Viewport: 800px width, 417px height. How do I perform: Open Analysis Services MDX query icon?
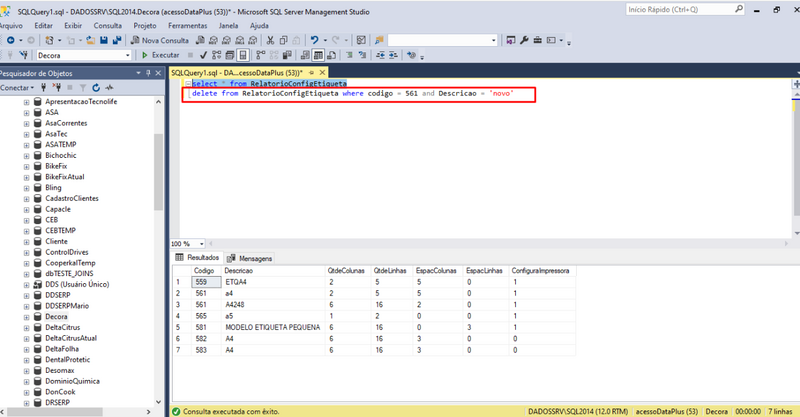213,40
